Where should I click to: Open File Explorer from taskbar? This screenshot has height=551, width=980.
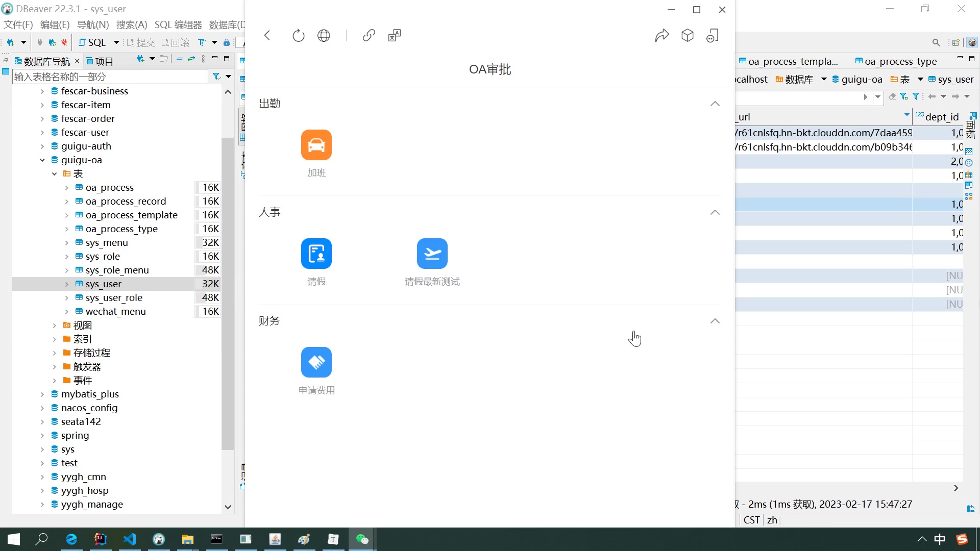coord(188,539)
